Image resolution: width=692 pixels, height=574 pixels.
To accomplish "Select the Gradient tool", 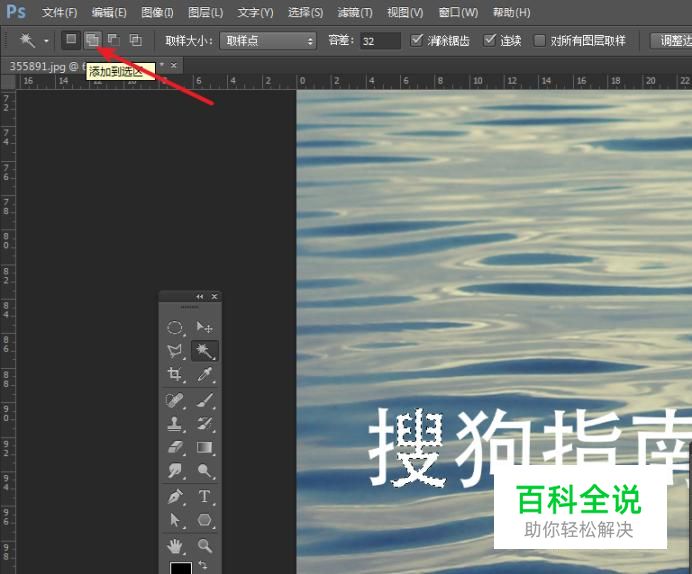I will [x=204, y=447].
